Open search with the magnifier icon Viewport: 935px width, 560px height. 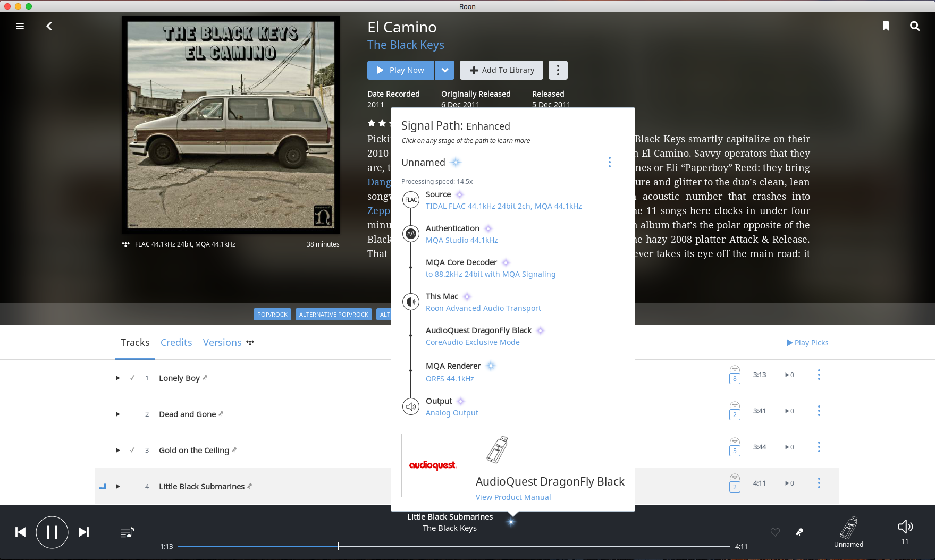point(915,26)
